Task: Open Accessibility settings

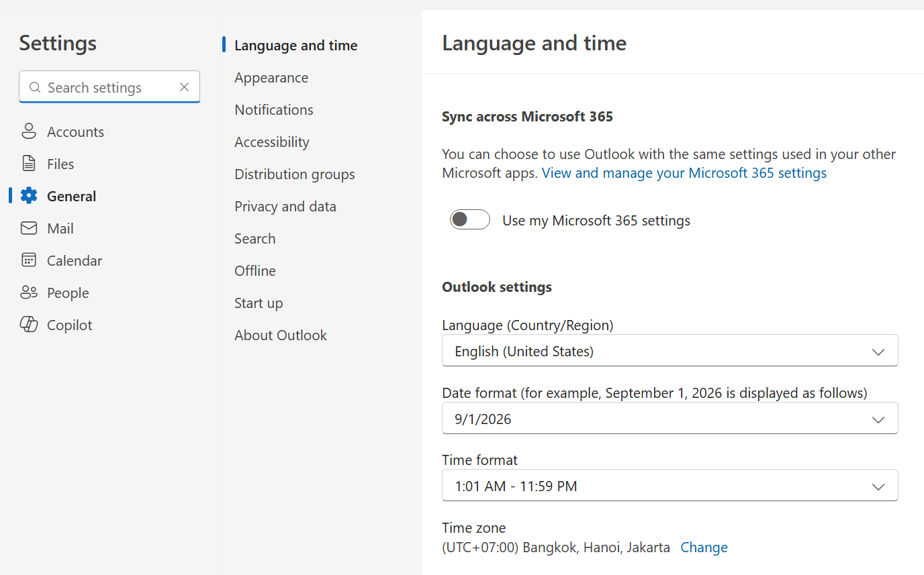Action: coord(272,142)
